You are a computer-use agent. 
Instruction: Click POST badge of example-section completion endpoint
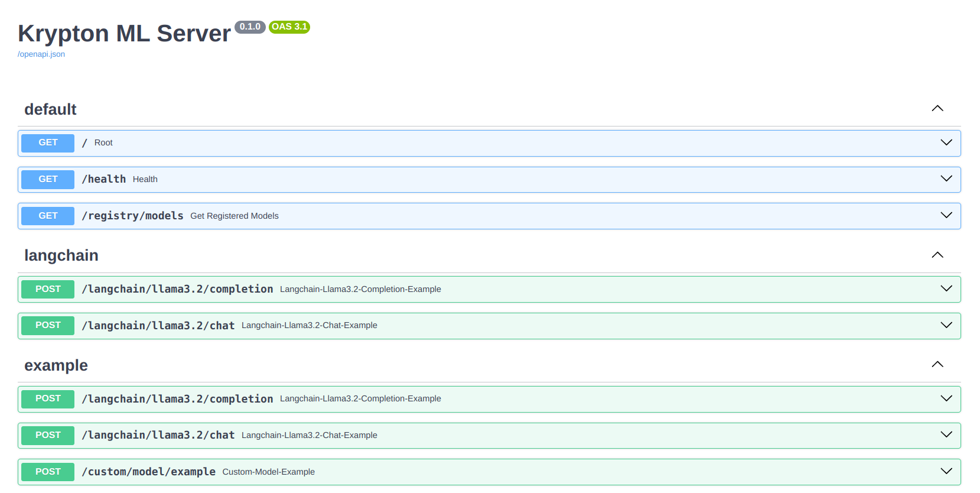pyautogui.click(x=48, y=399)
